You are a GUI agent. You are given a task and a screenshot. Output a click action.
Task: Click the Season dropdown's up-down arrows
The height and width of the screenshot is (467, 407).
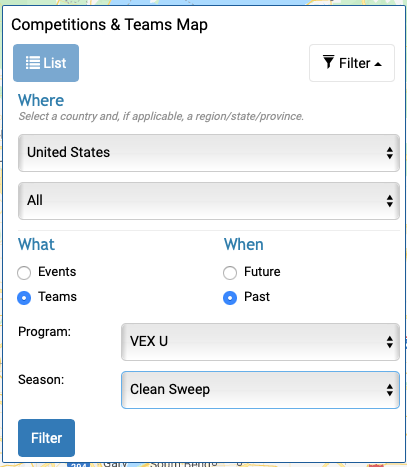point(390,390)
